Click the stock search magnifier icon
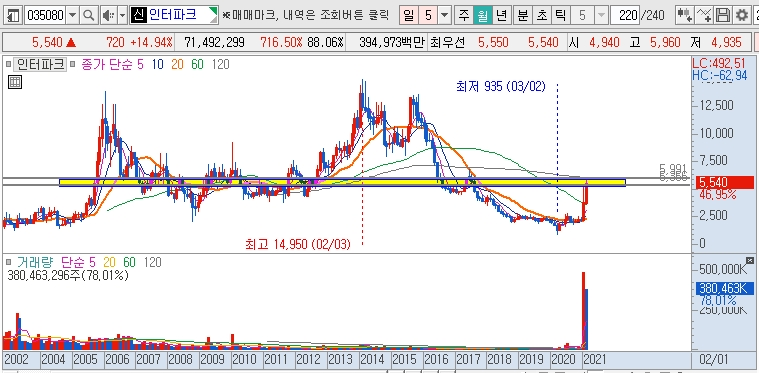The height and width of the screenshot is (373, 759). 88,16
